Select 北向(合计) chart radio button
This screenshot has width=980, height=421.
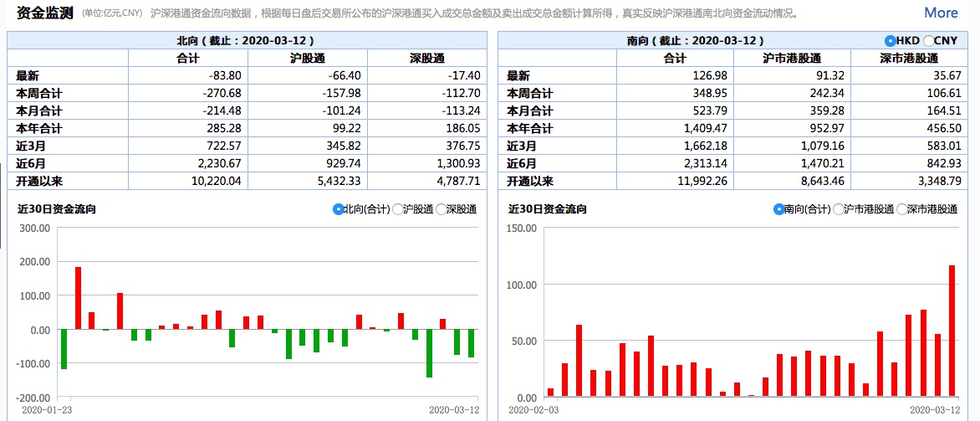click(x=339, y=209)
